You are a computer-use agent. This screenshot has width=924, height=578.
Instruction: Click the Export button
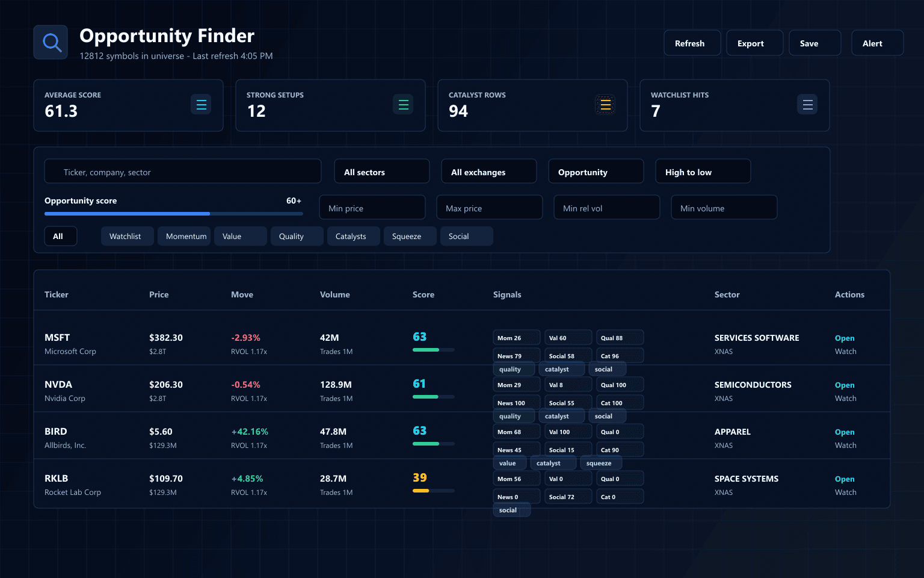754,43
